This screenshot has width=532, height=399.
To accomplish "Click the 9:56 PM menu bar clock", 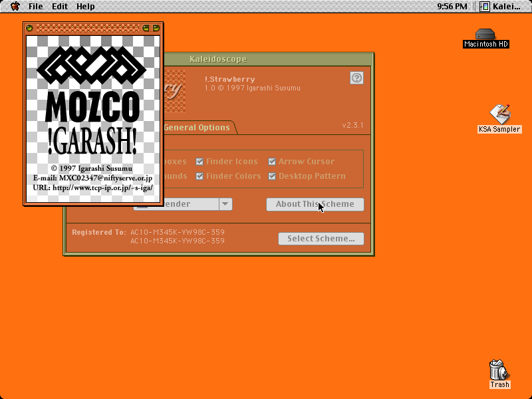I will coord(452,7).
